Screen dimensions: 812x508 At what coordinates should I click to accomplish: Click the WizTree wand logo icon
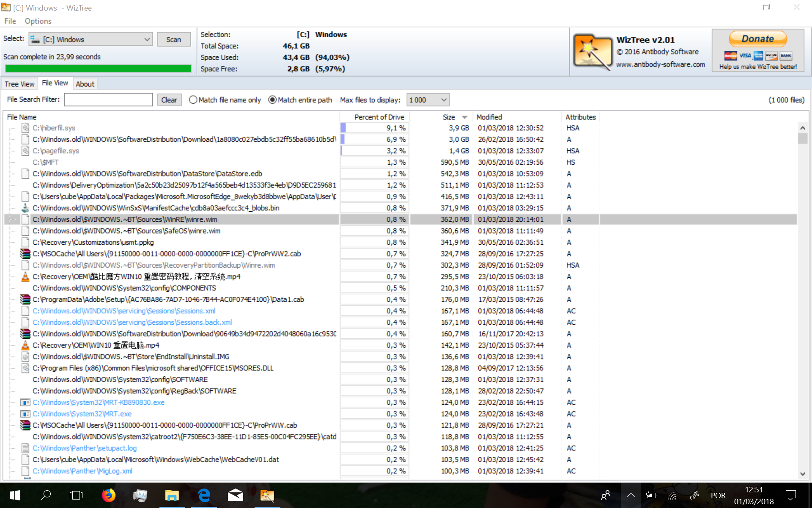pos(593,52)
